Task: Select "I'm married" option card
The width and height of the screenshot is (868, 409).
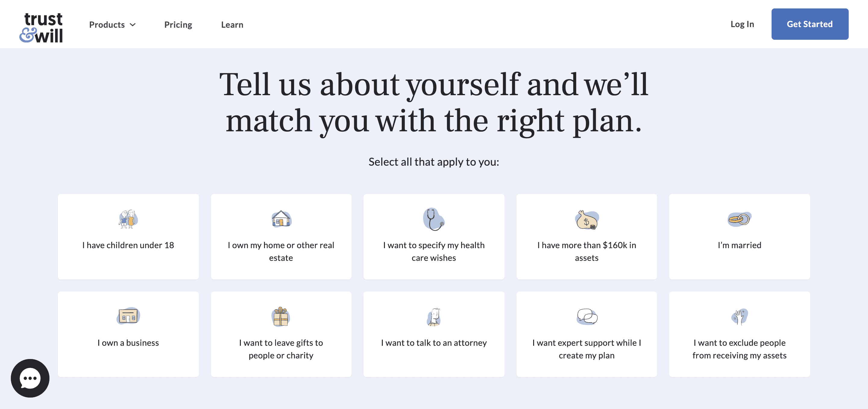Action: coord(739,245)
